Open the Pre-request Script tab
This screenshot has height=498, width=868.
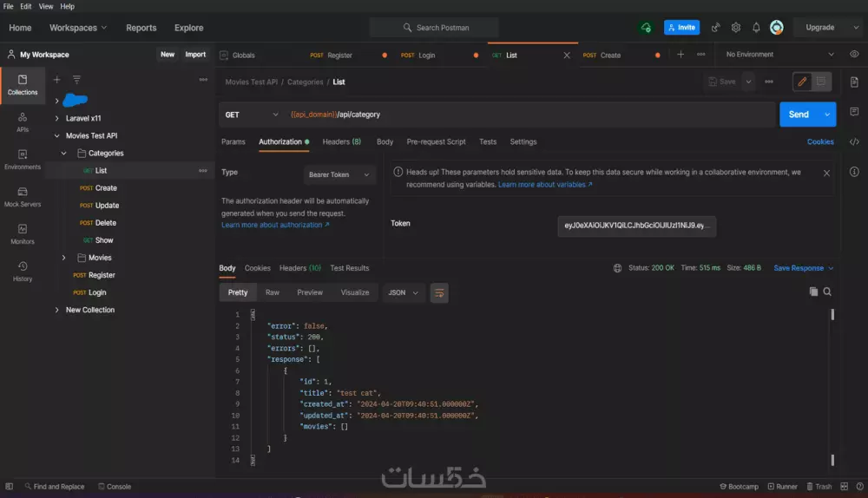(437, 141)
